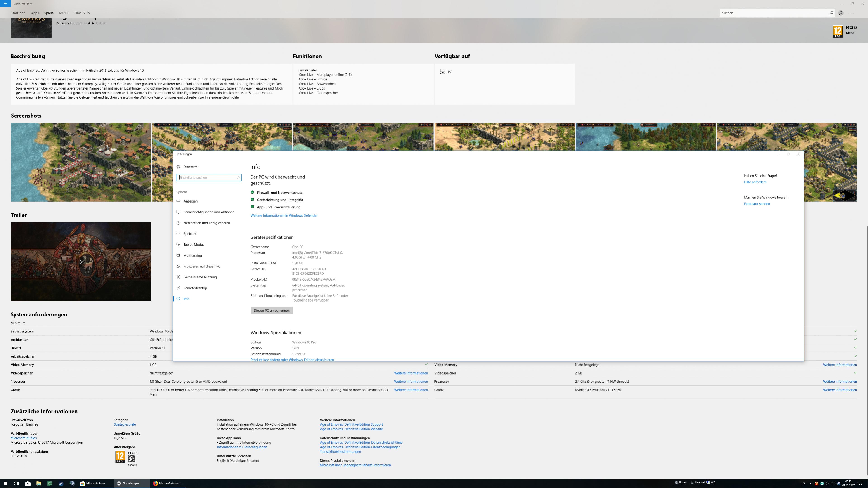Image resolution: width=868 pixels, height=488 pixels.
Task: Click the first game screenshot thumbnail
Action: coord(81,162)
